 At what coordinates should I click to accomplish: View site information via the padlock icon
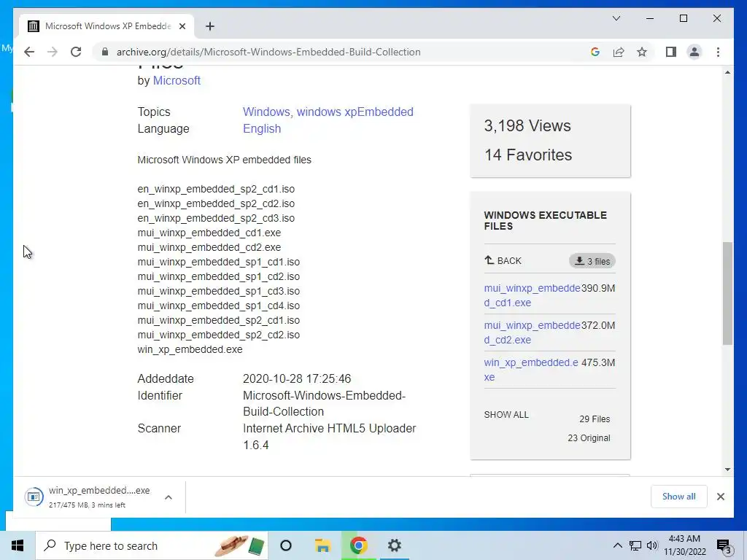[x=105, y=52]
